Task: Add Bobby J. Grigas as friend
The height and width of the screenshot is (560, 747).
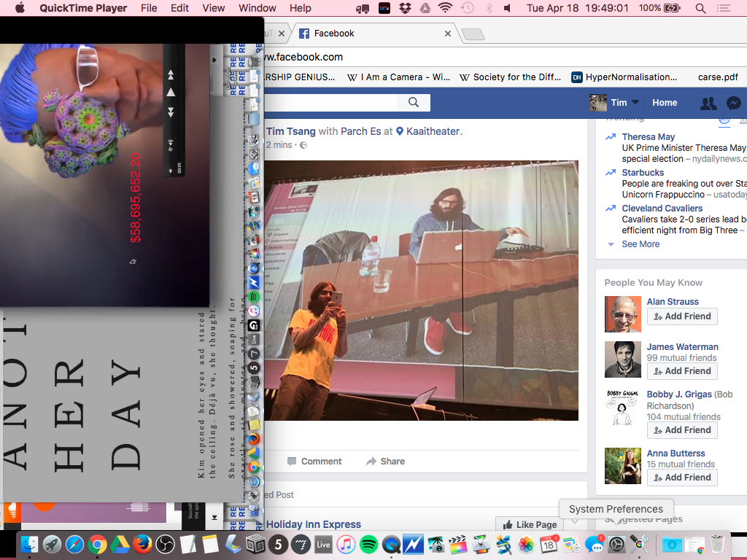Action: 682,430
